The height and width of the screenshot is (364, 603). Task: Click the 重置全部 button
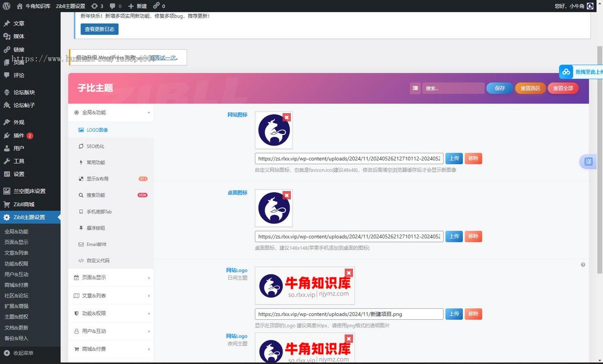[563, 88]
